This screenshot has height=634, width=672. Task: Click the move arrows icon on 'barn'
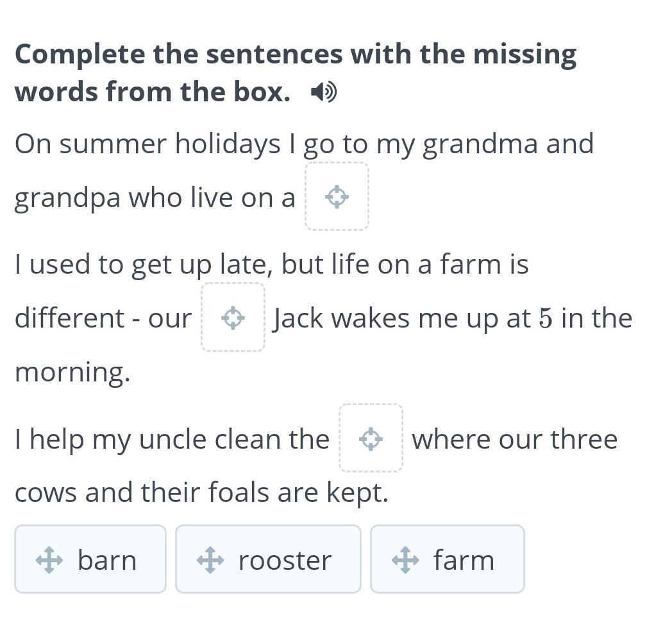coord(49,560)
